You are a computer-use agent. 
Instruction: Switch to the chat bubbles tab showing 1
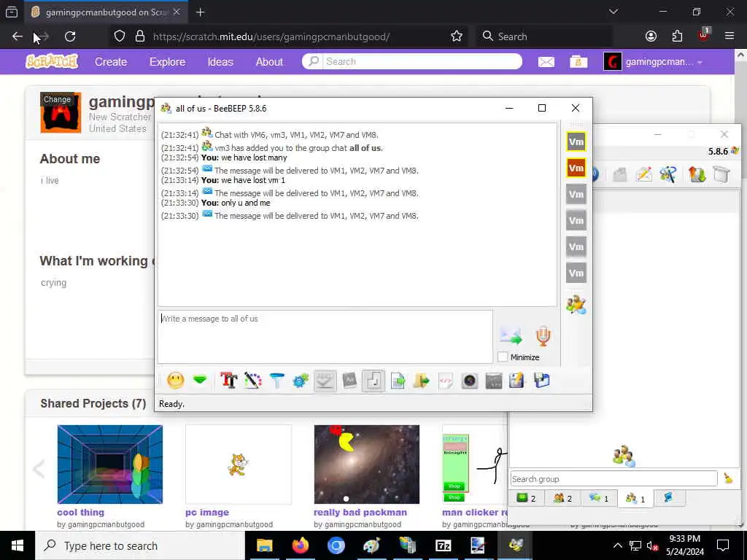coord(599,498)
